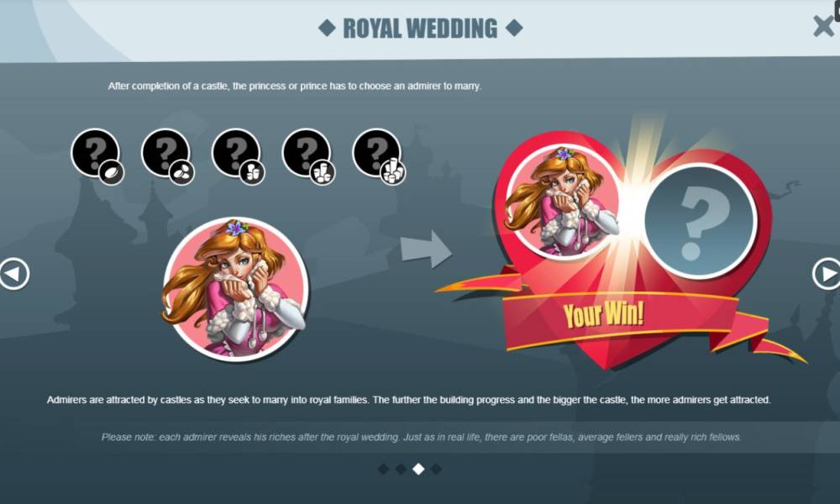Select the admirer with medium coin stacks
This screenshot has width=840, height=504.
[308, 156]
